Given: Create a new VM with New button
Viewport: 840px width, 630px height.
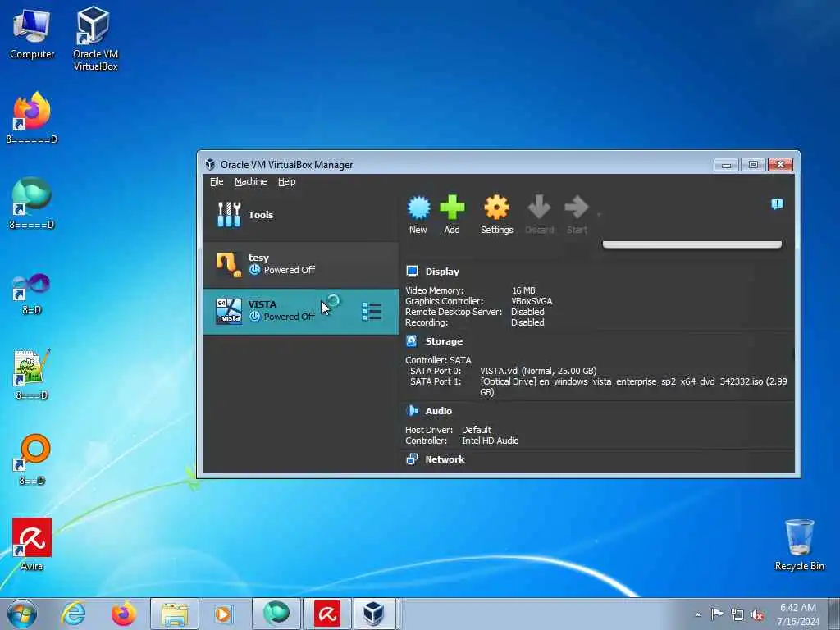Looking at the screenshot, I should point(418,215).
